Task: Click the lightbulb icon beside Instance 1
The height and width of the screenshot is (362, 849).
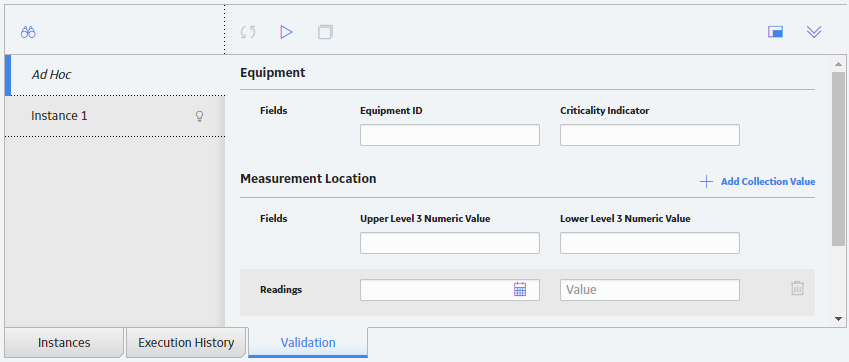Action: coord(199,116)
